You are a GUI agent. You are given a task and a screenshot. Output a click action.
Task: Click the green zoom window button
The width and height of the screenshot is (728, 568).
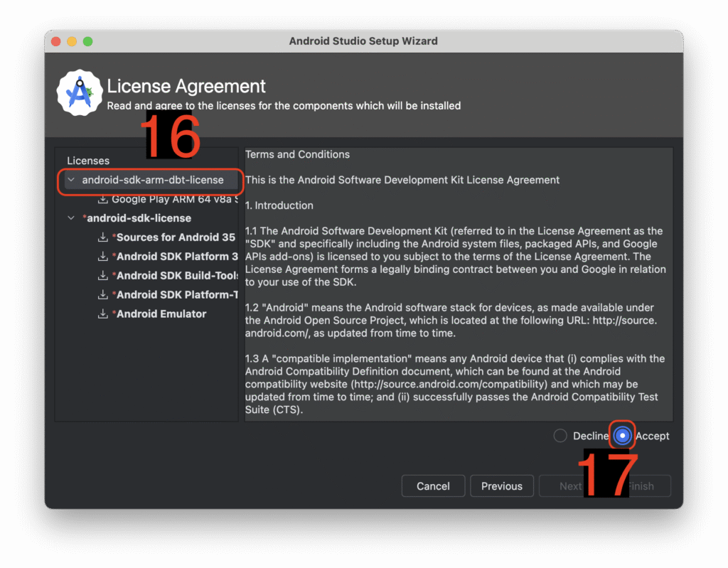tap(87, 41)
